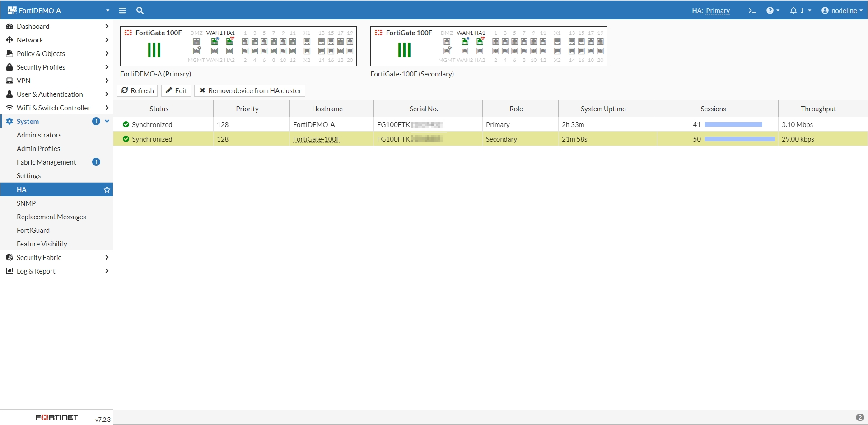Expand the VPN menu chevron

click(107, 80)
